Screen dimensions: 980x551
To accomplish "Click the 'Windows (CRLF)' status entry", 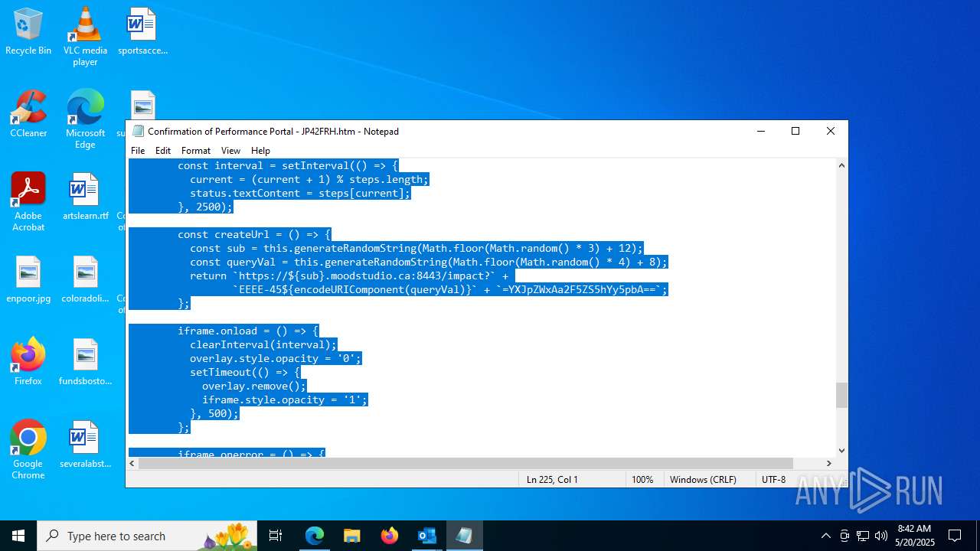I will point(703,479).
